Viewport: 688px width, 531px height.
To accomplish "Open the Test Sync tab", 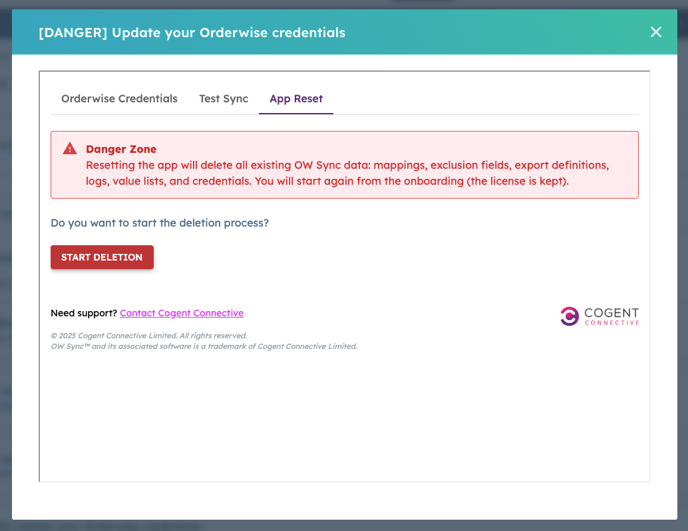I will point(223,99).
